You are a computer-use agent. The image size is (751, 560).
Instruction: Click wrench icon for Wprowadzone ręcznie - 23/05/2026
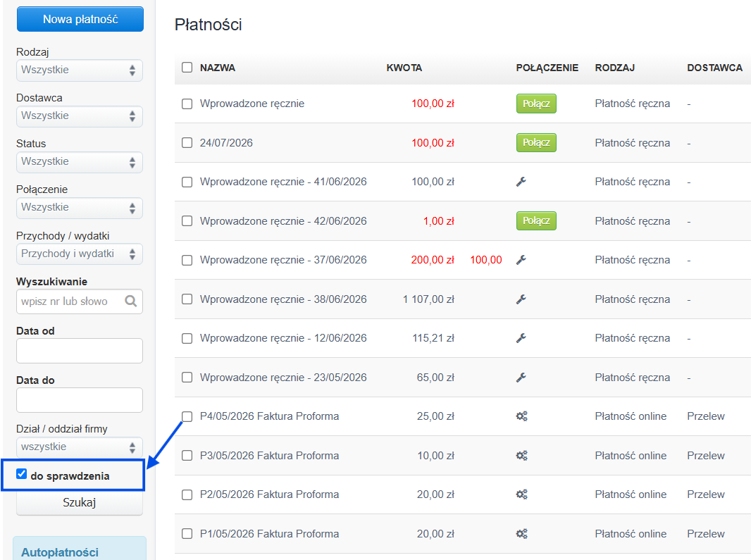tap(521, 378)
